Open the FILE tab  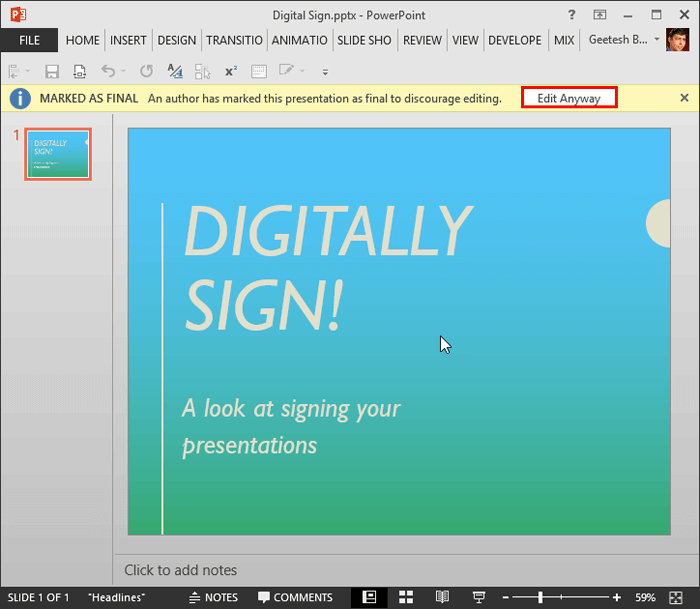coord(29,40)
